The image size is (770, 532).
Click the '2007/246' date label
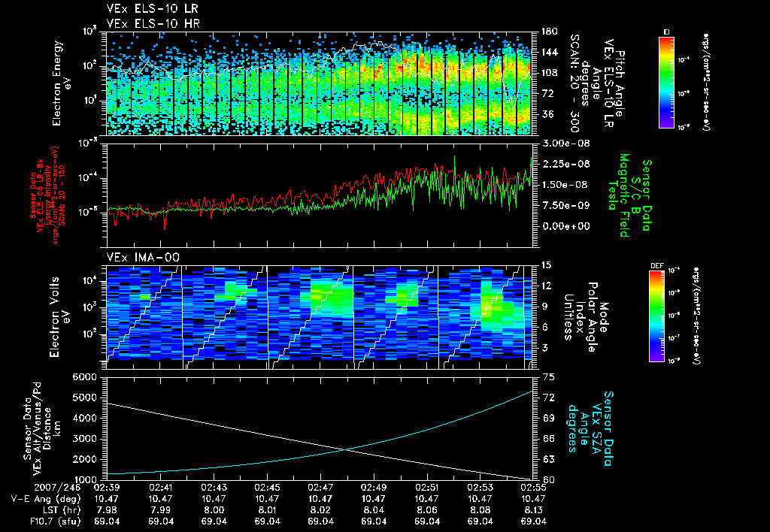(x=56, y=488)
